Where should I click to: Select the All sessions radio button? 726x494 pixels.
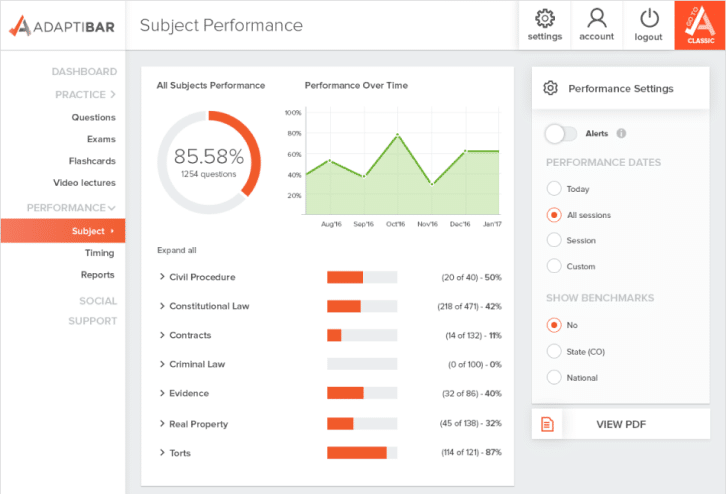point(554,215)
